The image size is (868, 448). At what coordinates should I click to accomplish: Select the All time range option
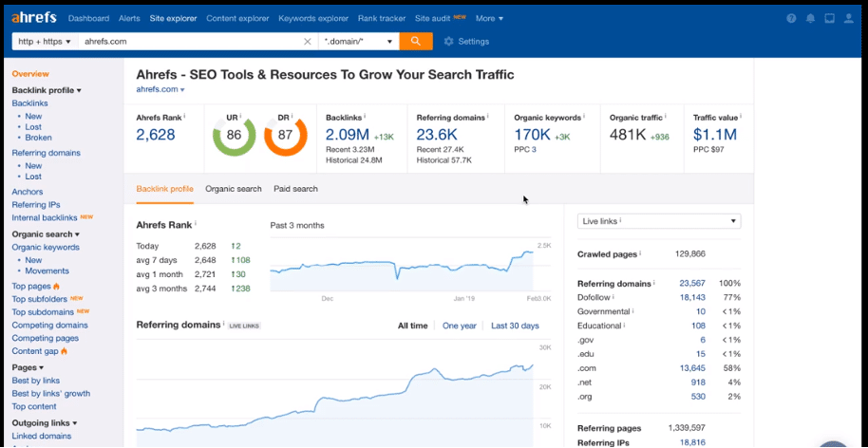click(x=412, y=326)
